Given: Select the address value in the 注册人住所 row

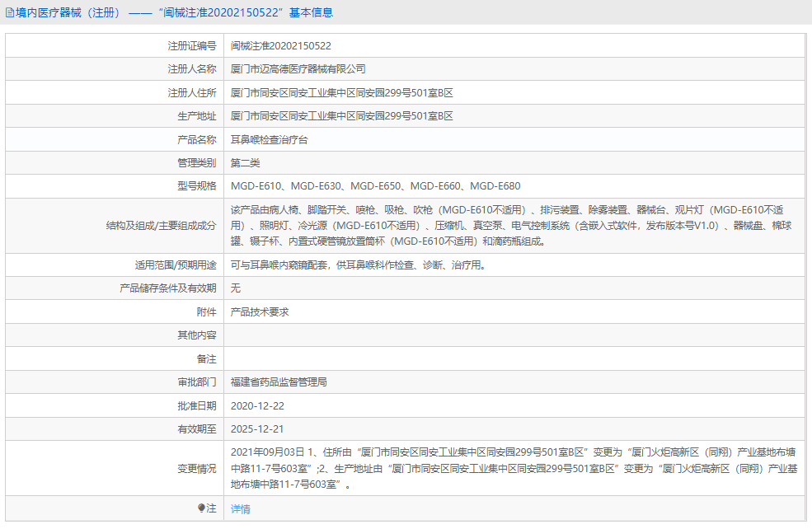Looking at the screenshot, I should (x=342, y=93).
